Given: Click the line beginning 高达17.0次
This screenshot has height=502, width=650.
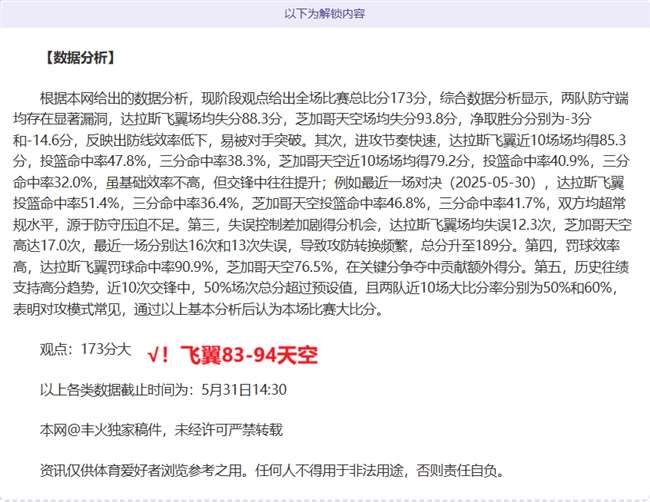Looking at the screenshot, I should point(317,246).
